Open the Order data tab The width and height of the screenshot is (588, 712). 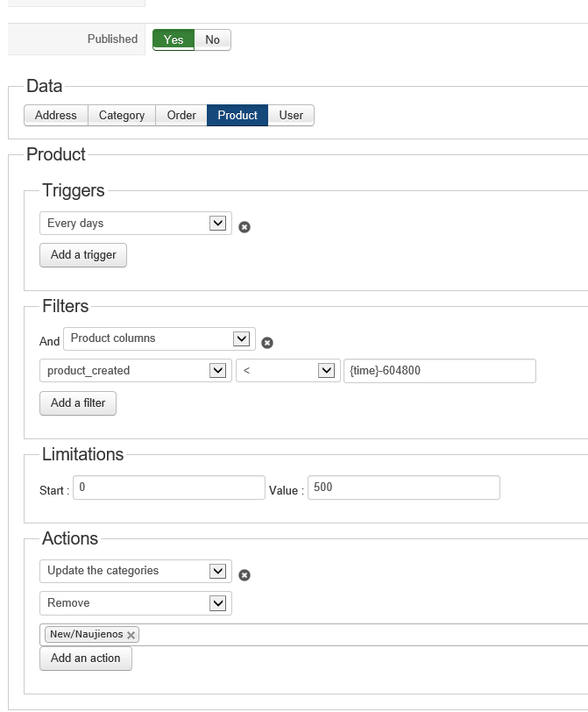pos(181,115)
